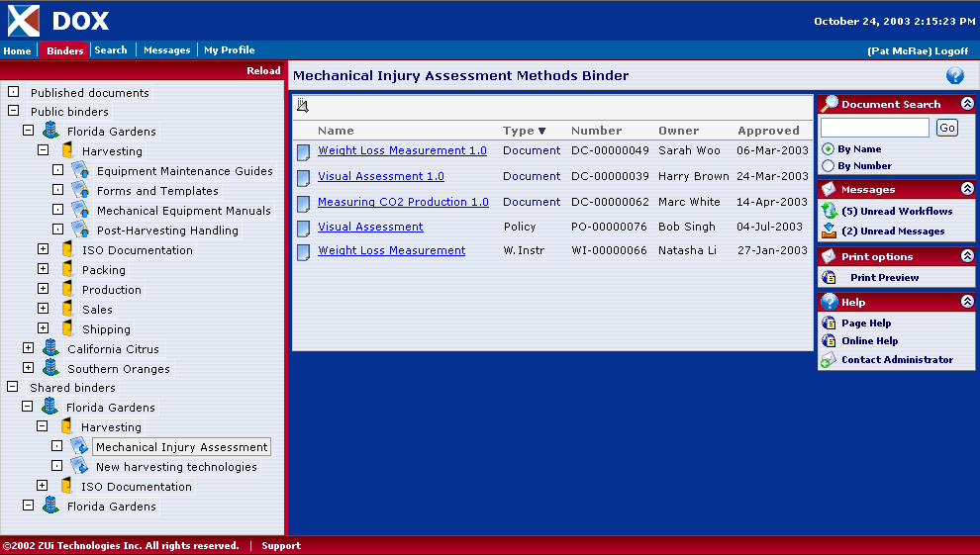Click the Go search button

pos(947,128)
